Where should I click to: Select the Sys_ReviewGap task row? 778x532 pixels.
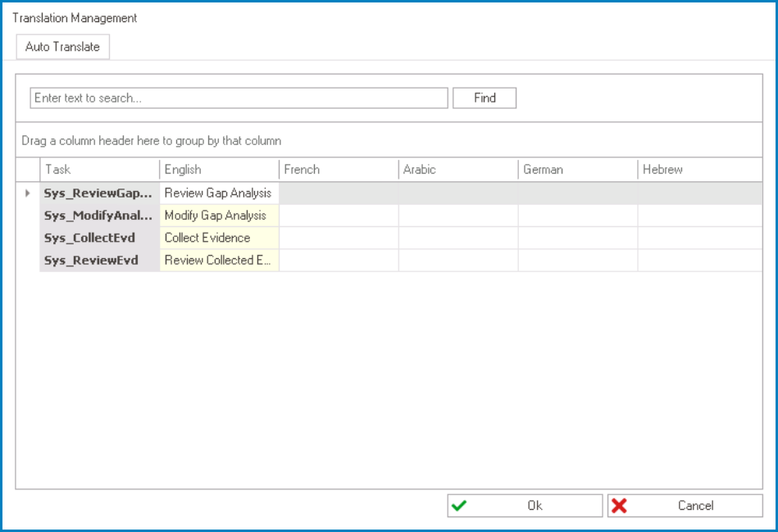click(98, 193)
